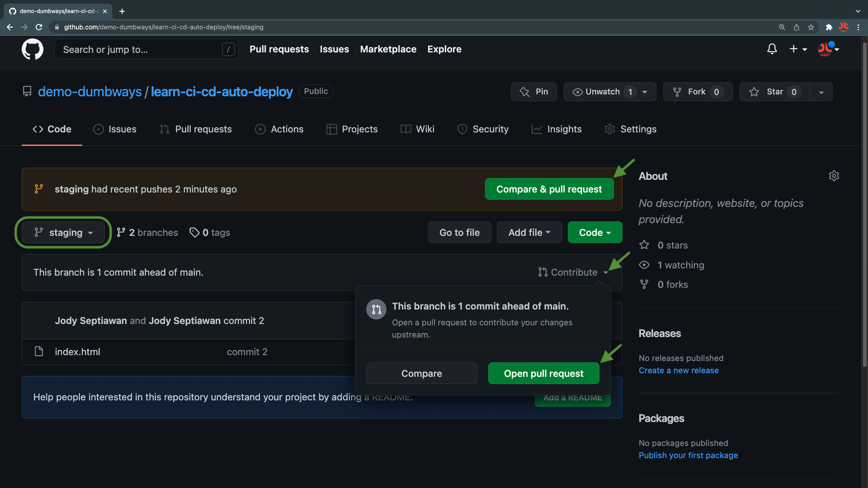Click the index.html file icon
868x488 pixels.
[39, 352]
